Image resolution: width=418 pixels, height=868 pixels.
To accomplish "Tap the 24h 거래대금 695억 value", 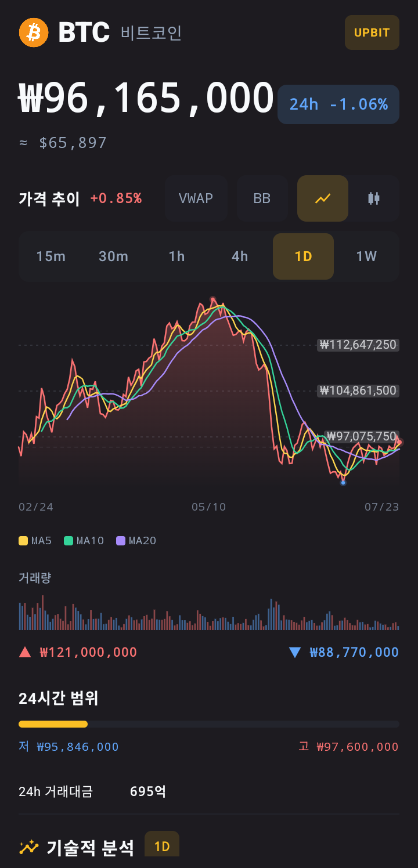I will click(148, 791).
